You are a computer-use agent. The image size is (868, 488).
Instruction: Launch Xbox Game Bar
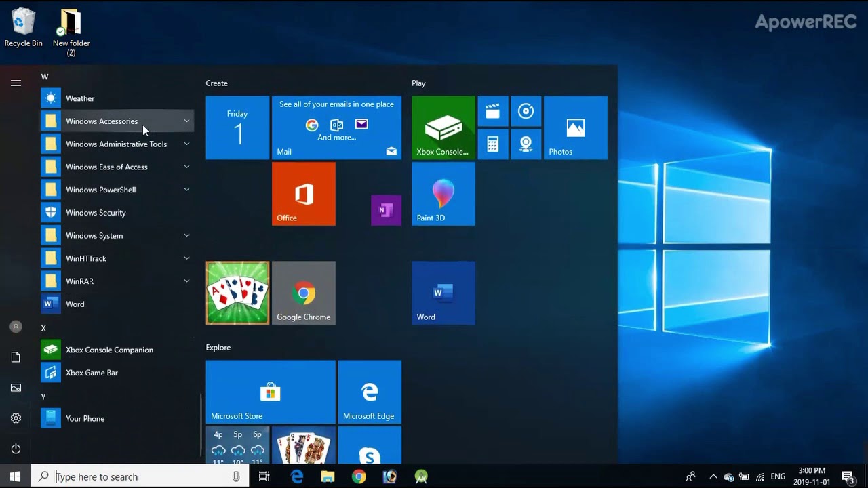tap(117, 373)
